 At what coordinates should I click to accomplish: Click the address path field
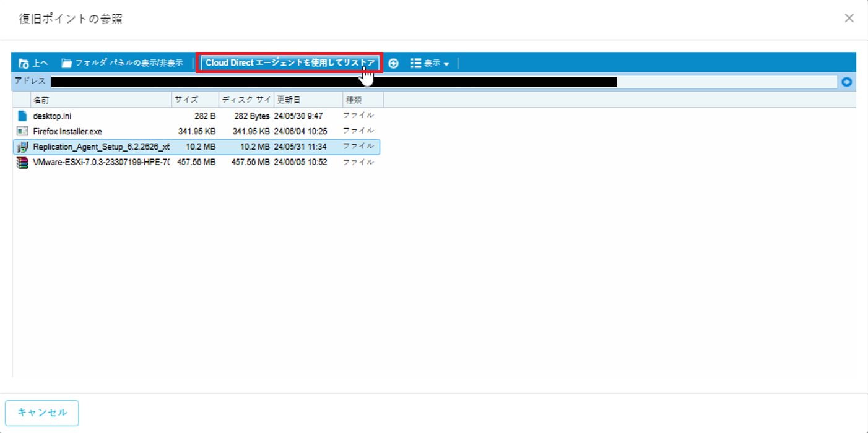click(x=444, y=82)
